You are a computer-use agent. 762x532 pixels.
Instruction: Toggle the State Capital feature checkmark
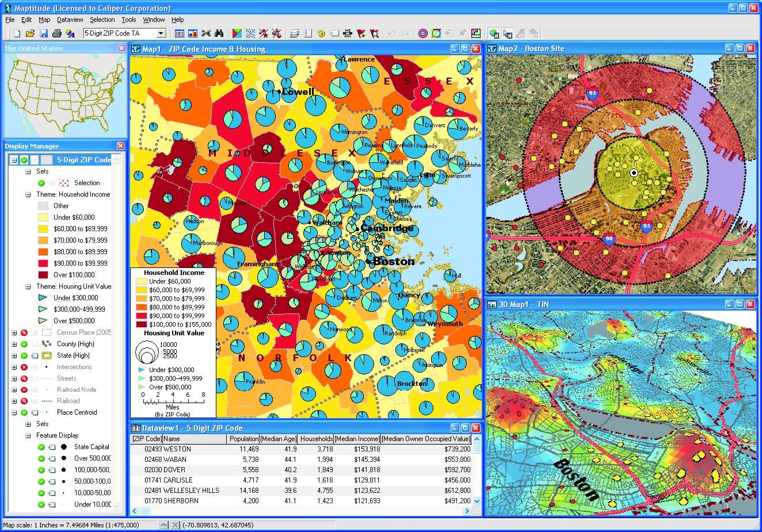41,447
